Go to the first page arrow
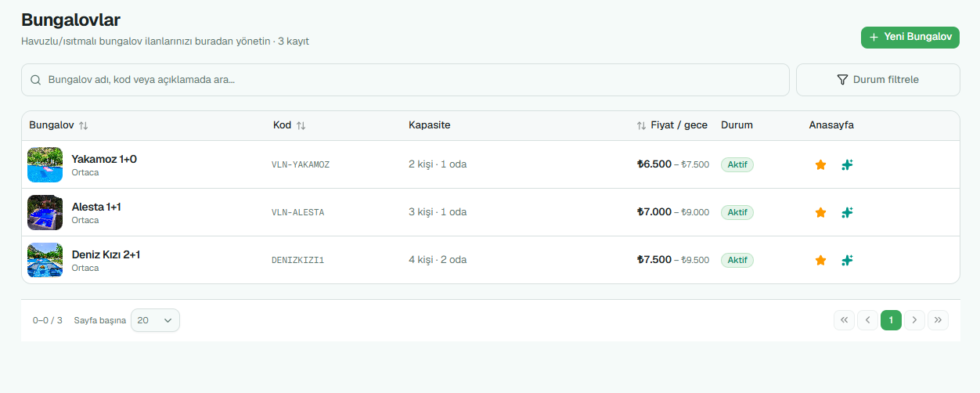 (x=844, y=319)
